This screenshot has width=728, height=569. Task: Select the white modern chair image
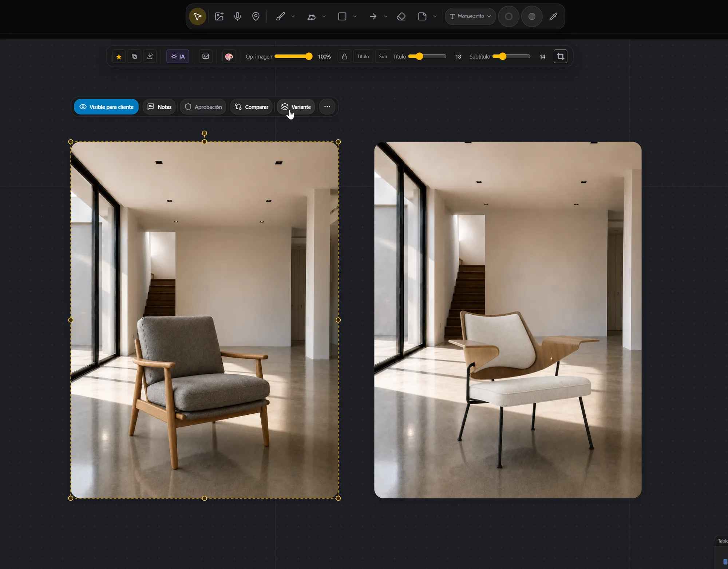[508, 320]
